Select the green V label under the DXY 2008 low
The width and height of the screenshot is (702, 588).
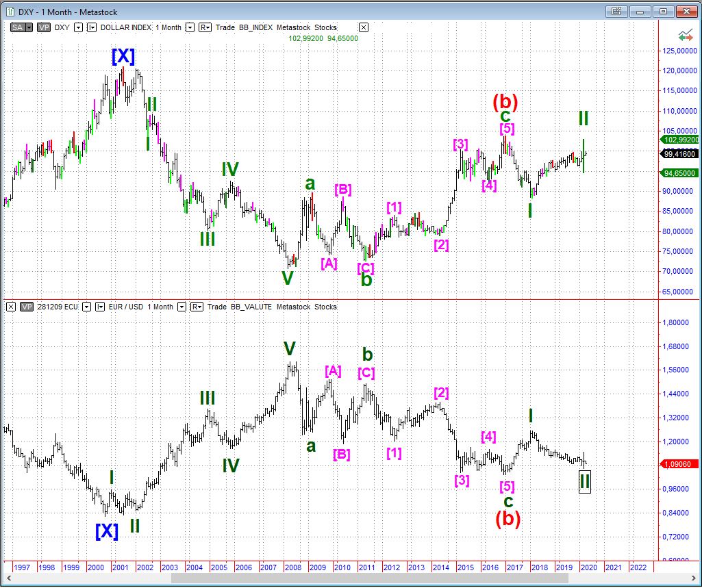pos(288,279)
